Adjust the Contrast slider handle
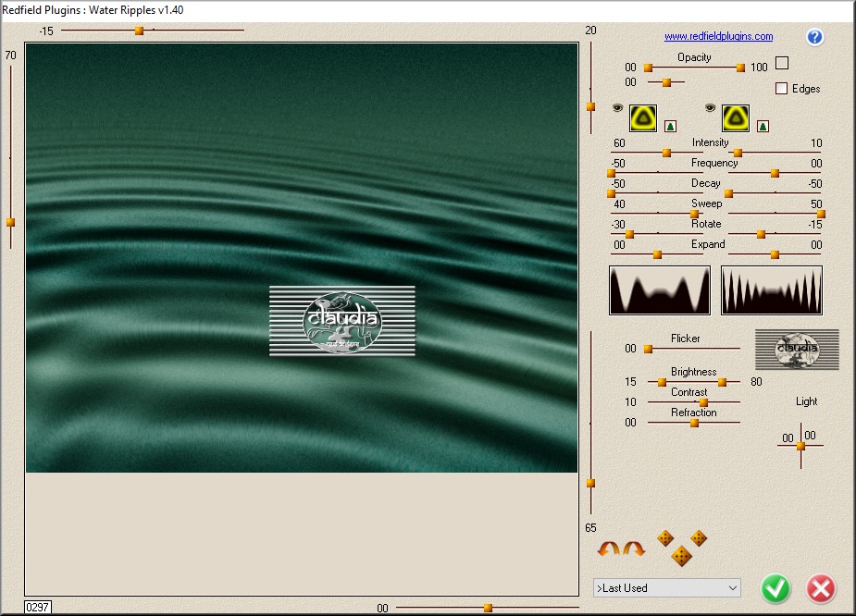856x616 pixels. pos(703,402)
